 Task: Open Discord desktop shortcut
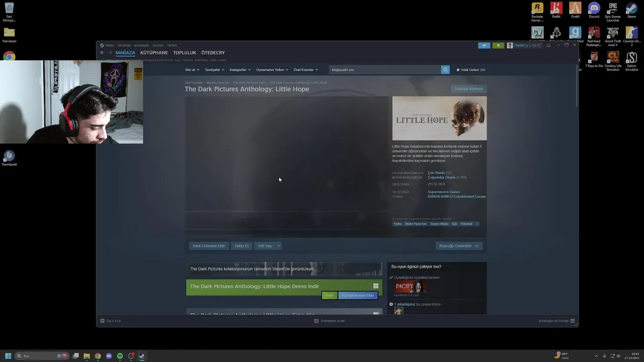[594, 11]
